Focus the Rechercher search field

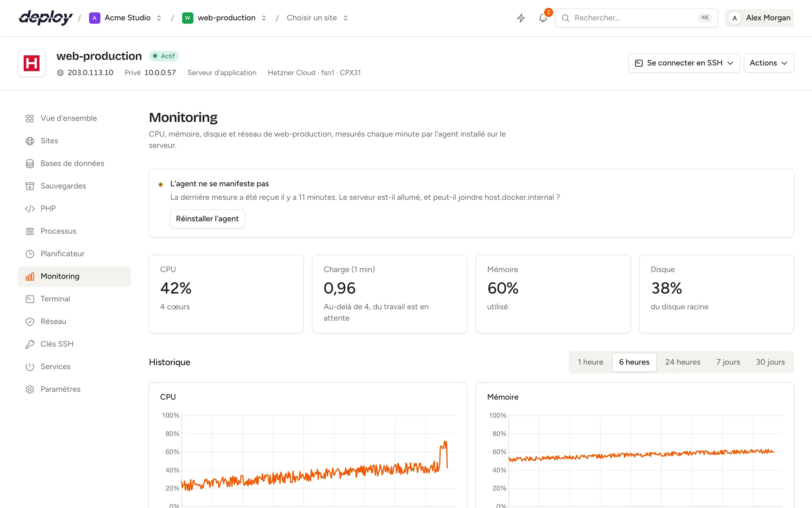click(636, 18)
